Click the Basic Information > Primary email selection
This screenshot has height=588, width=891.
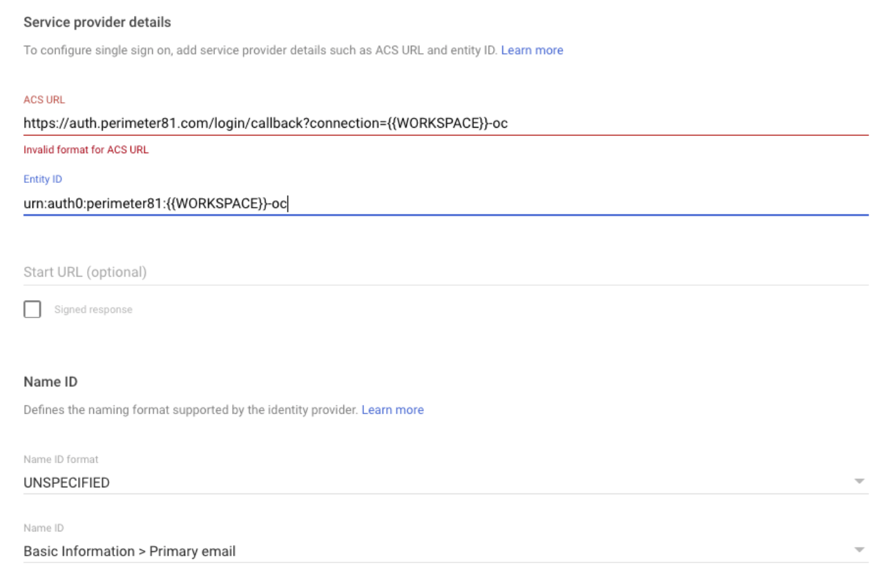coord(130,551)
